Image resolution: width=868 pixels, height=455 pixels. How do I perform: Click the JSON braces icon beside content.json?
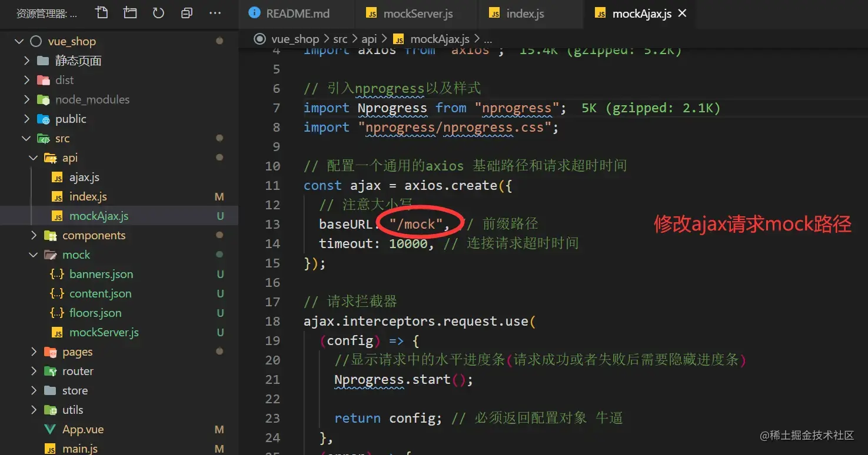pyautogui.click(x=57, y=293)
